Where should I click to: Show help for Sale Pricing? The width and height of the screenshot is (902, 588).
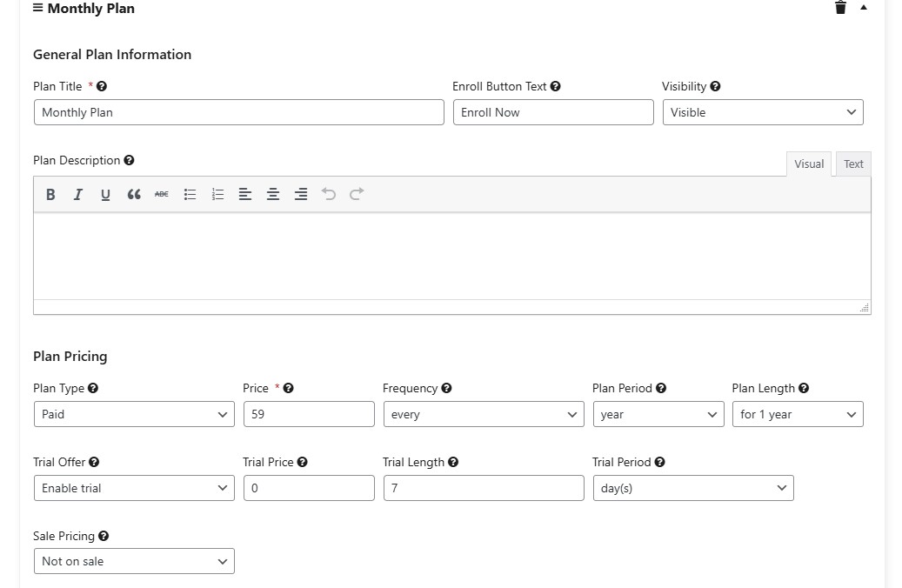pyautogui.click(x=104, y=536)
